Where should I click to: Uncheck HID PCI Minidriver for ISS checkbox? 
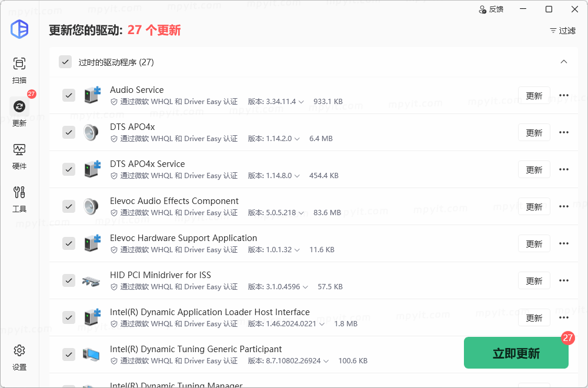click(x=69, y=280)
